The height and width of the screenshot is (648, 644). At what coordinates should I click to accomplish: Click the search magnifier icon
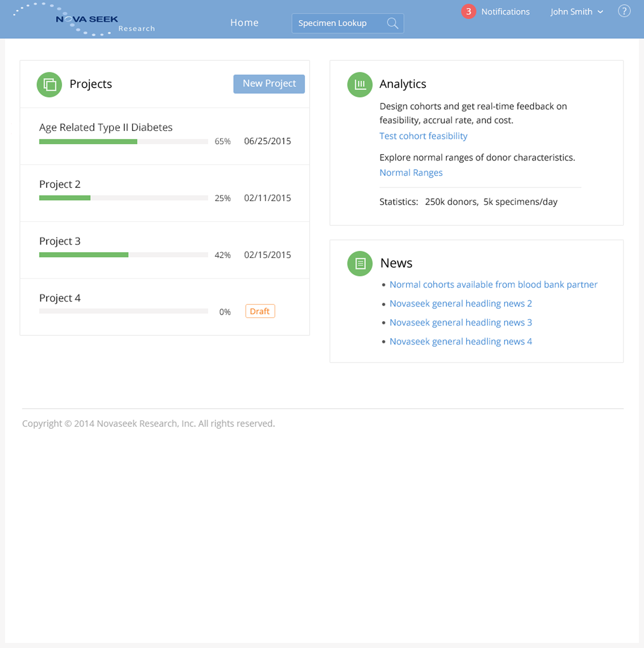tap(392, 23)
